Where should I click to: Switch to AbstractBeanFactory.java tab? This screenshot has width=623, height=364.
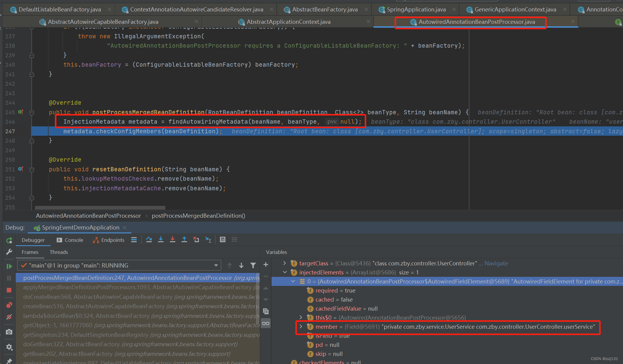point(325,9)
